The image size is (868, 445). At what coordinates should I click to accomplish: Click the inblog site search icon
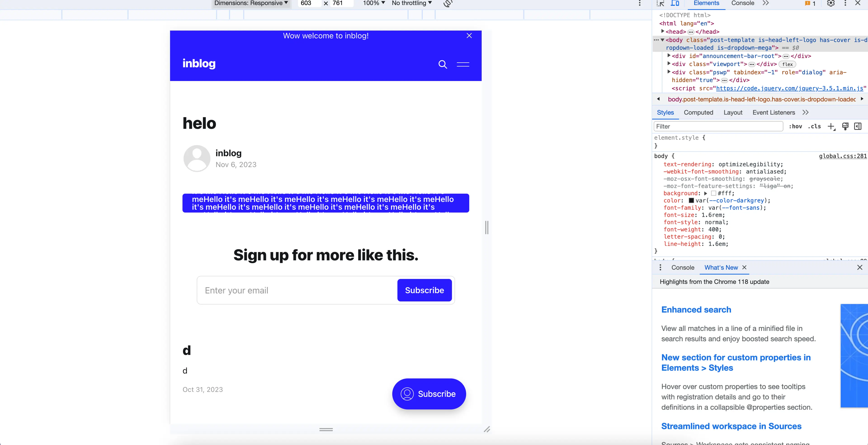(x=443, y=64)
